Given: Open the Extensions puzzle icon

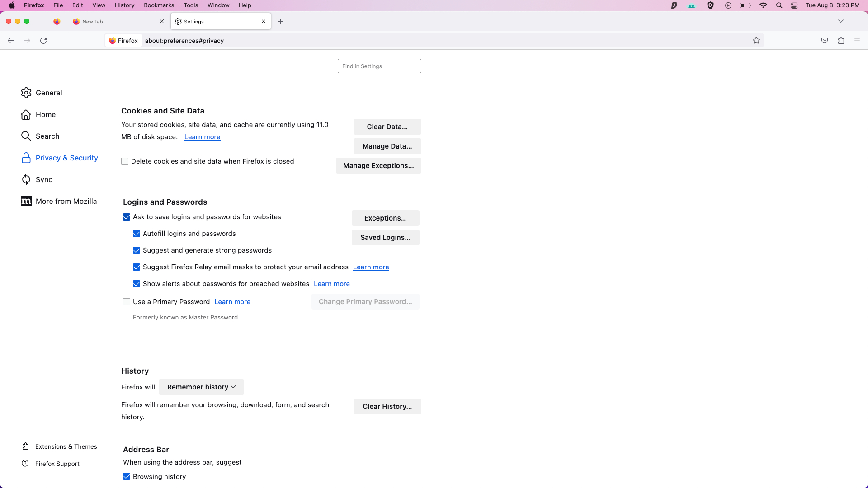Looking at the screenshot, I should coord(841,41).
